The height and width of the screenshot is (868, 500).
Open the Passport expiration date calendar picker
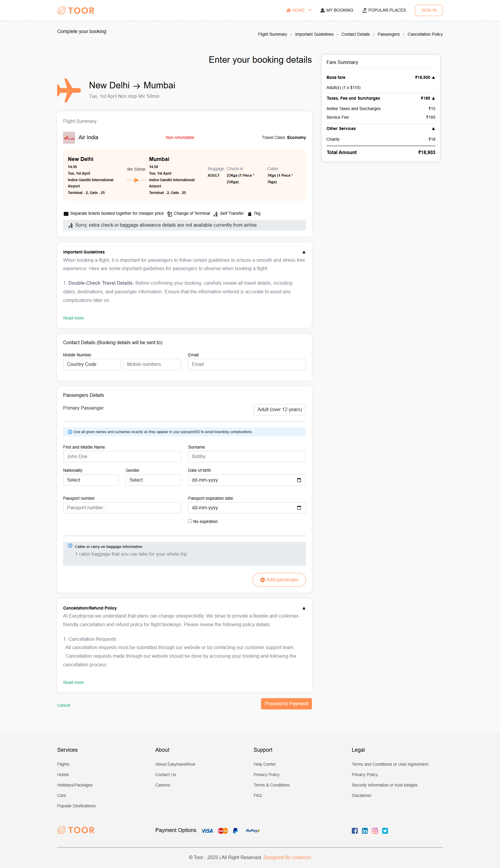point(299,507)
